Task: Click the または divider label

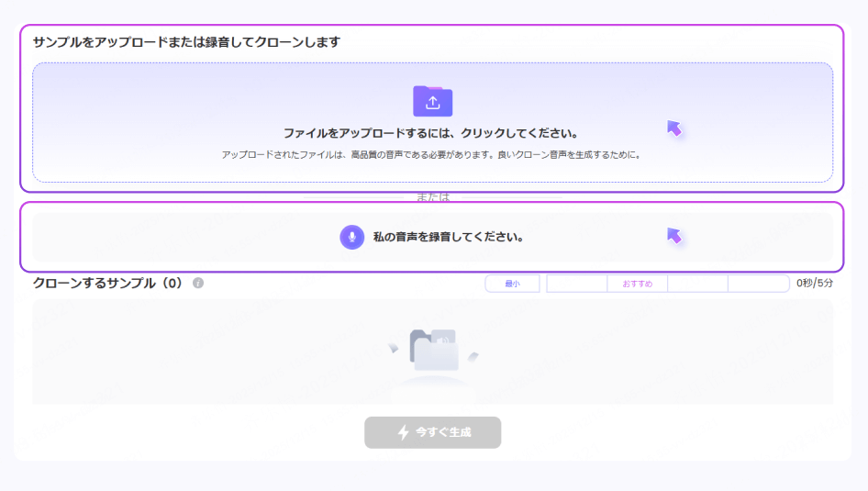Action: tap(432, 197)
